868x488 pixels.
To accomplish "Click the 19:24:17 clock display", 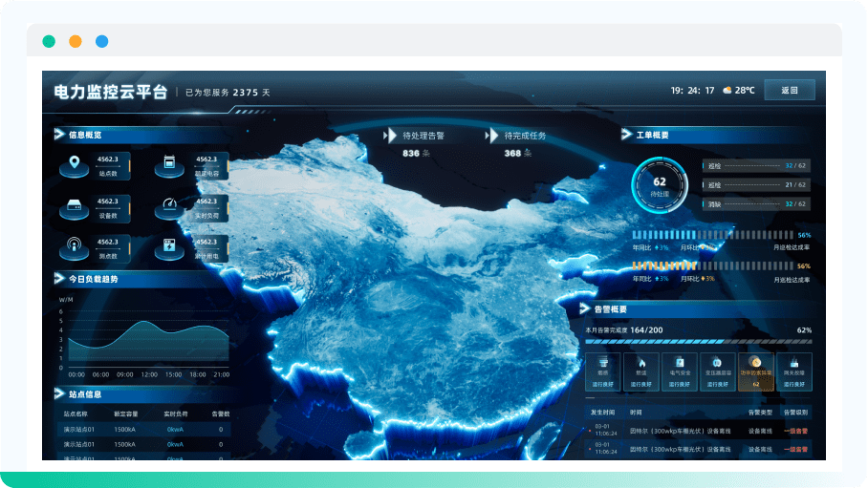I will 692,90.
